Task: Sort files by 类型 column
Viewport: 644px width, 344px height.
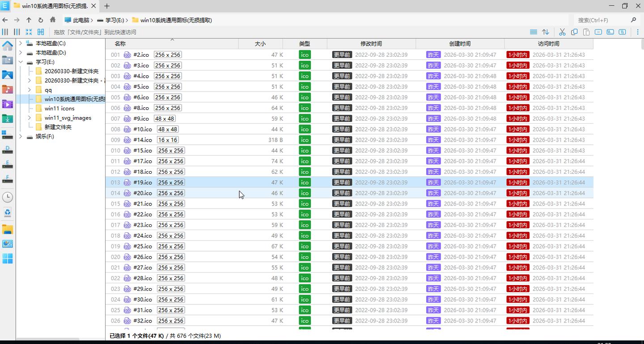Action: pos(305,44)
